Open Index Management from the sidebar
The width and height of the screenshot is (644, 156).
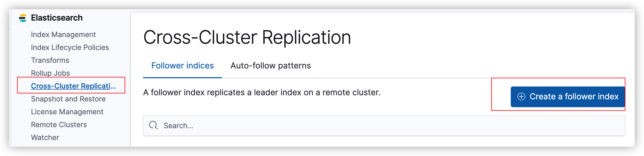[x=64, y=34]
